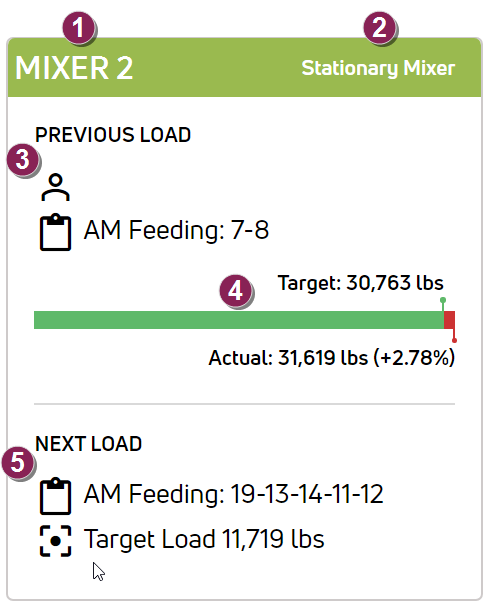Click callout badge number 2

(379, 28)
